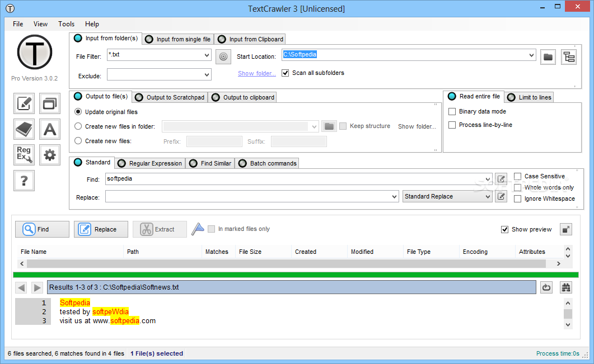Edit the Replace text with pencil icon
Screen dimensions: 594x364
pyautogui.click(x=501, y=196)
